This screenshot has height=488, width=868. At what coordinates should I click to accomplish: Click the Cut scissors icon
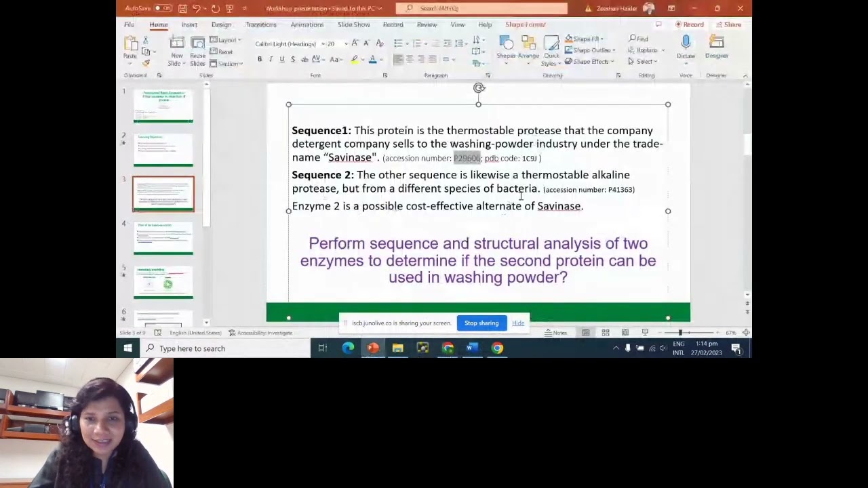click(145, 41)
